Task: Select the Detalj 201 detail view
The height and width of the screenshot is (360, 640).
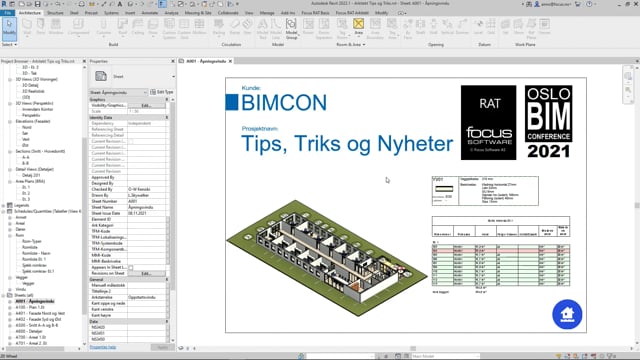Action: [x=31, y=175]
